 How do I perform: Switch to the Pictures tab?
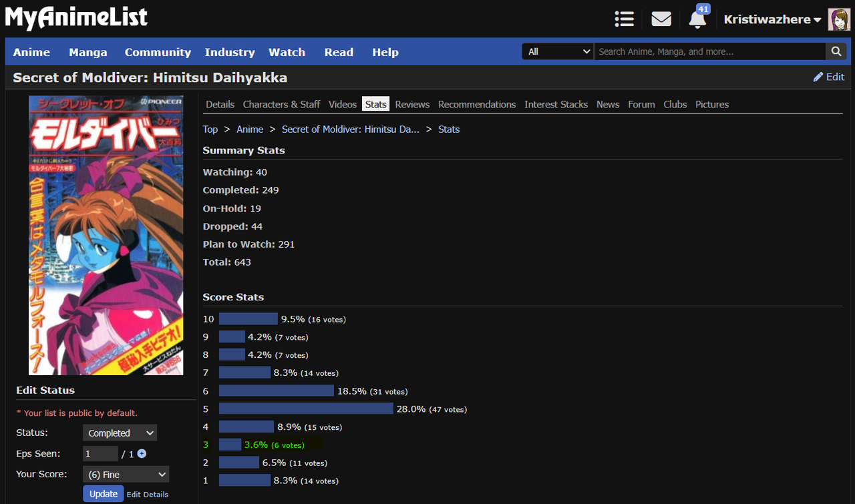[x=712, y=104]
